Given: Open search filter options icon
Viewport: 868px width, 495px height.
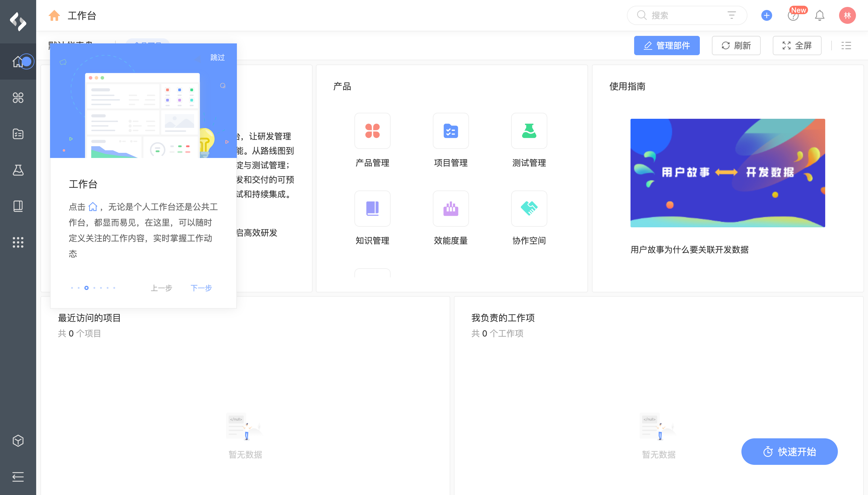Looking at the screenshot, I should tap(731, 15).
